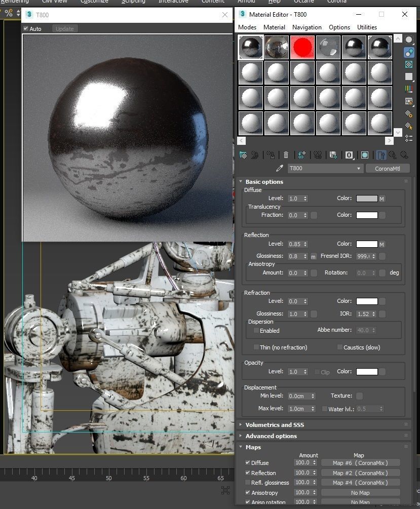Viewport: 420px width, 509px height.
Task: Toggle Show End Result icon
Action: [380, 155]
